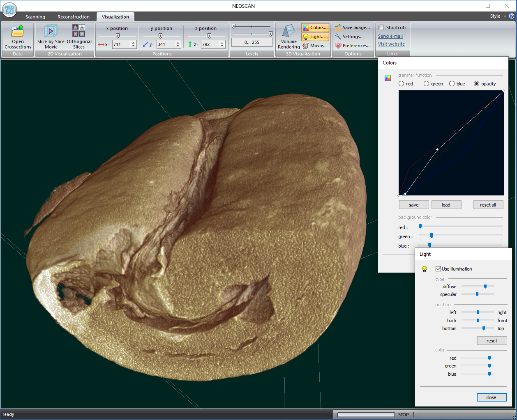Enable the Shortcuts checkbox
517x420 pixels.
point(381,28)
